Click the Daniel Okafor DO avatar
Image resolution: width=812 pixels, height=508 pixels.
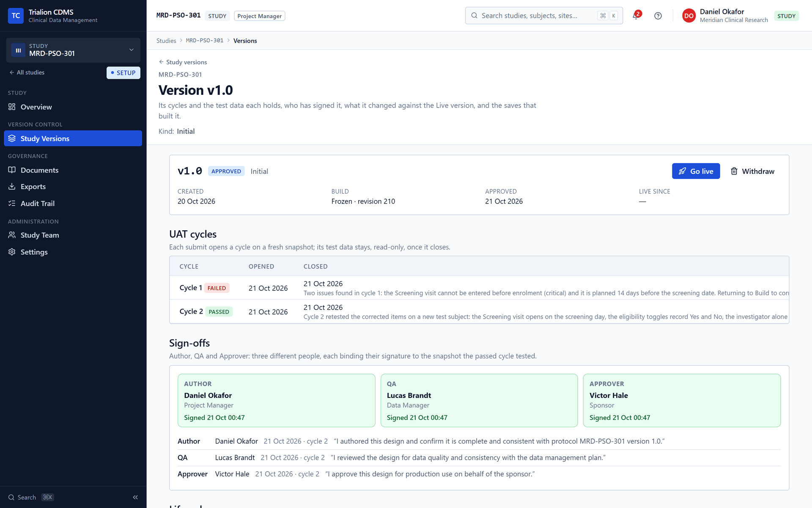(689, 16)
